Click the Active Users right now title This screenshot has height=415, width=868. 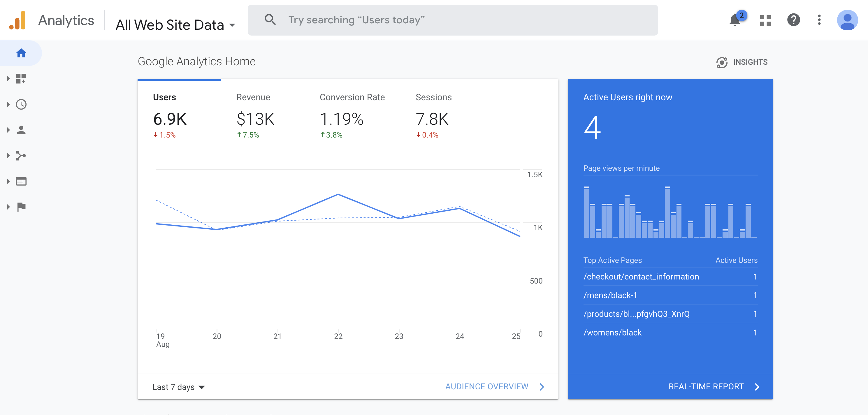tap(628, 97)
